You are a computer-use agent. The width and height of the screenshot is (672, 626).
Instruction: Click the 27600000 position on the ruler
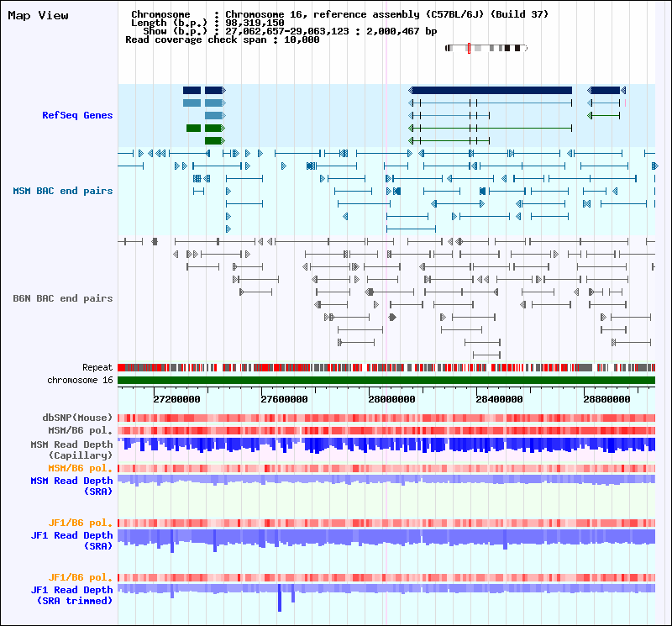(284, 399)
